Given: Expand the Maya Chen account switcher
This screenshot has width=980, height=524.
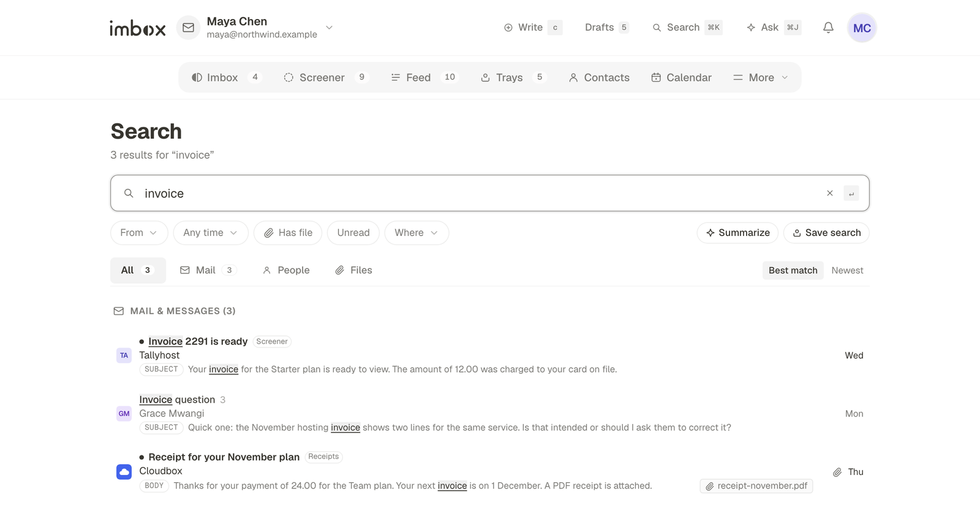Looking at the screenshot, I should (329, 28).
